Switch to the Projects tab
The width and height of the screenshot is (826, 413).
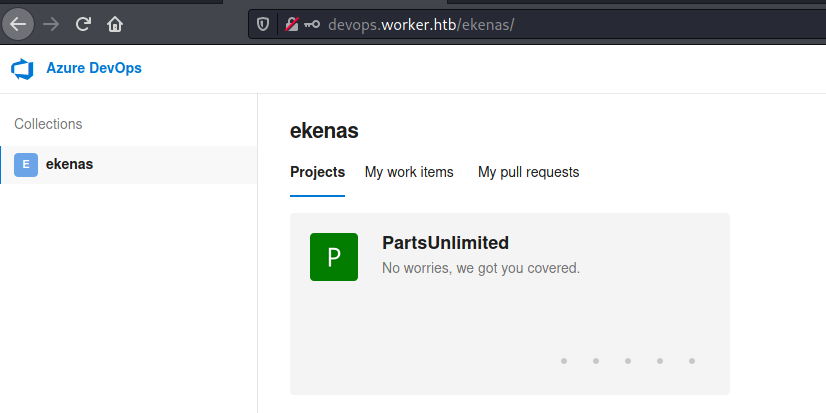point(318,172)
